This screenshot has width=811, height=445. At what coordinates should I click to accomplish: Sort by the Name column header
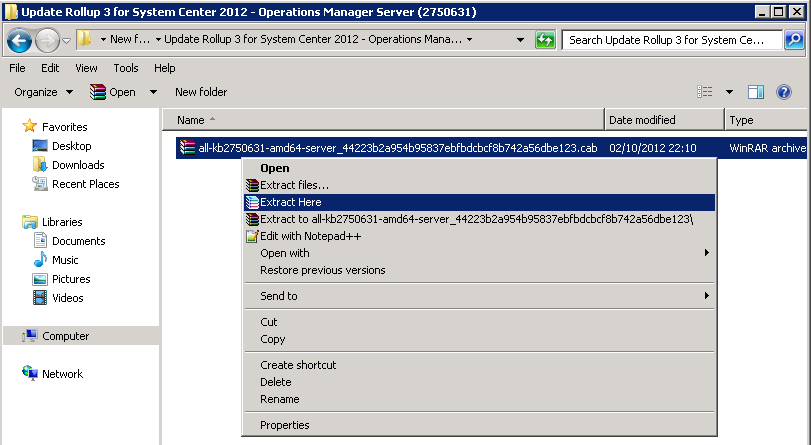(x=383, y=120)
